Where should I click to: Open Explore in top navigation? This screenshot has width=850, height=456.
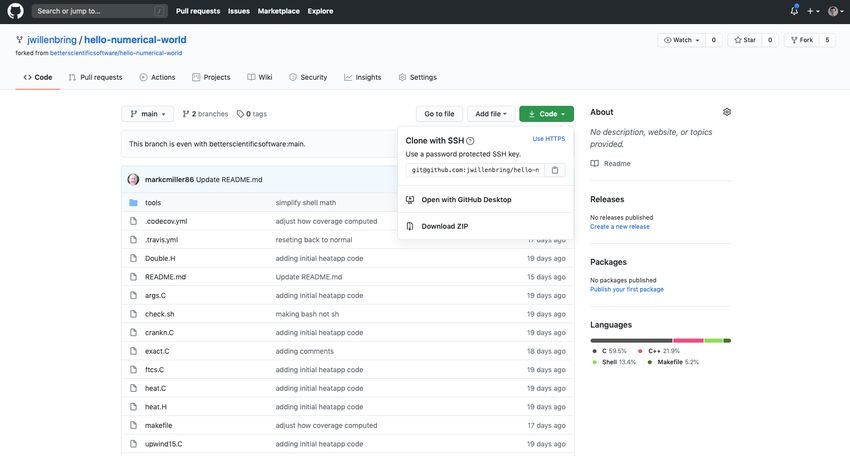(320, 11)
